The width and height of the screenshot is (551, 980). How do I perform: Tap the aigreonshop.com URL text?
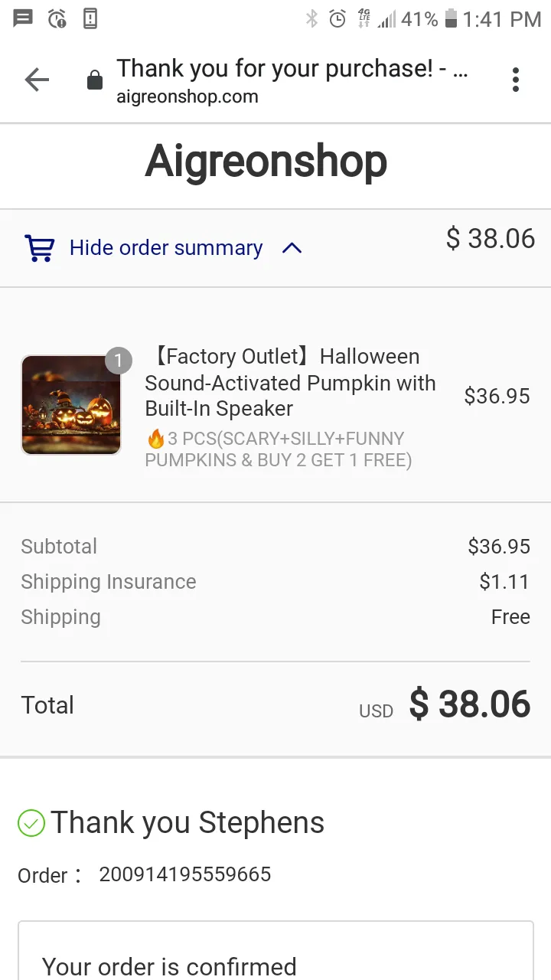tap(187, 97)
